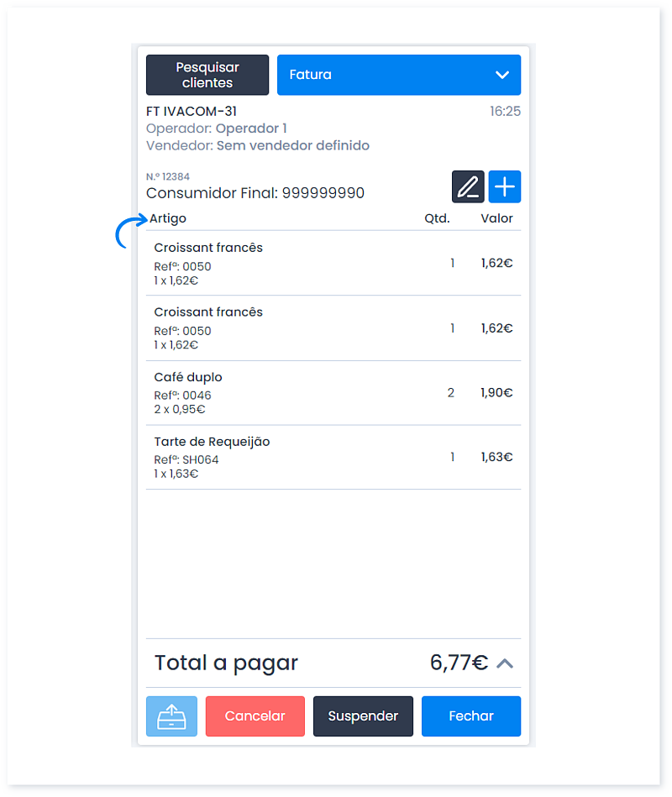The height and width of the screenshot is (797, 672).
Task: Select the first Croissant francês line
Action: 333,264
